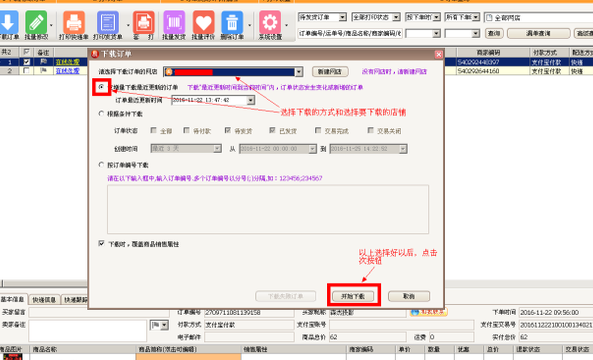Click merchant code cell S40292644160
593x360 pixels.
493,71
